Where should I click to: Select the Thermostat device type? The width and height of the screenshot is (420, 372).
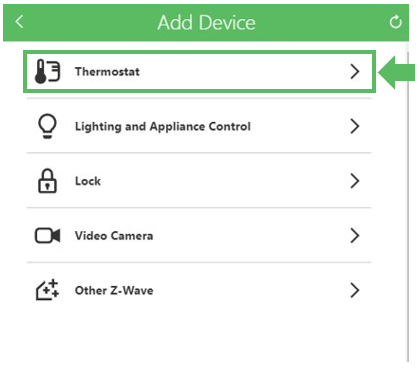tap(199, 71)
